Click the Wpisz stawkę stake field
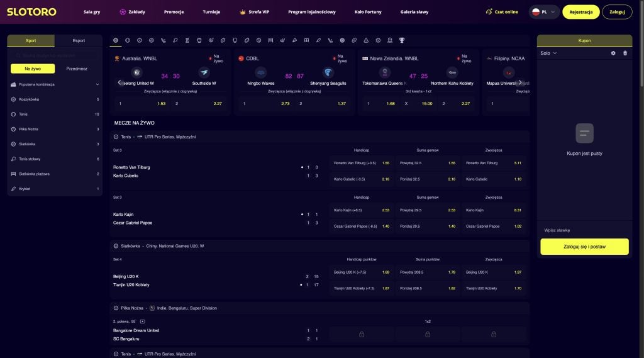The width and height of the screenshot is (644, 358). pos(584,230)
